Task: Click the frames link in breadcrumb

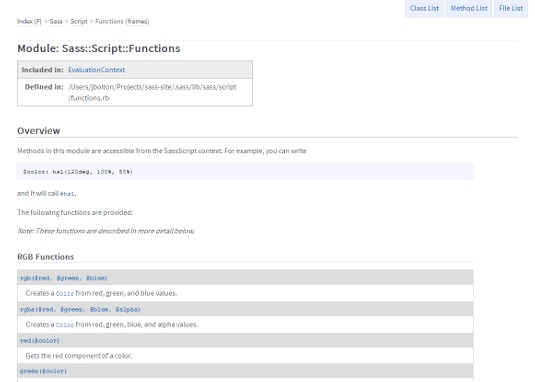Action: click(137, 21)
